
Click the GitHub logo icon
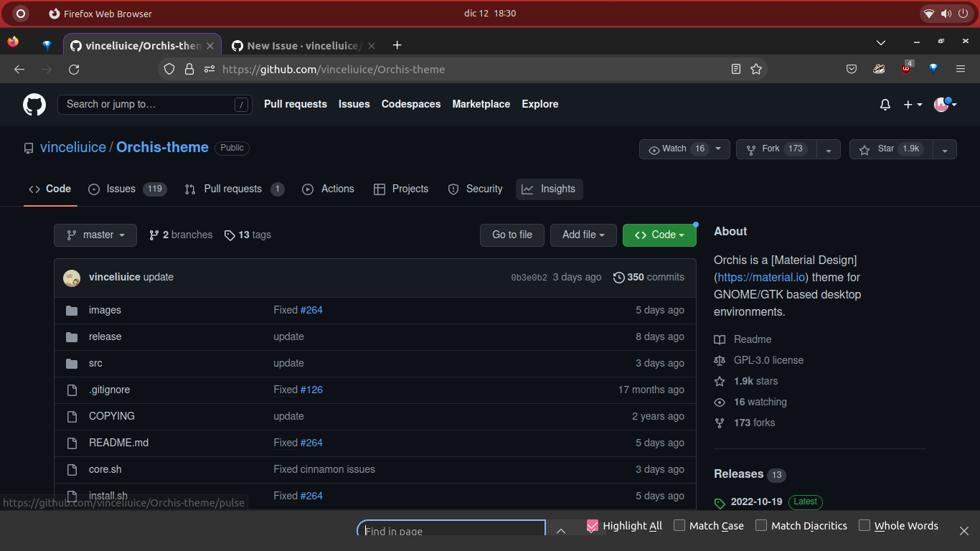click(x=34, y=105)
